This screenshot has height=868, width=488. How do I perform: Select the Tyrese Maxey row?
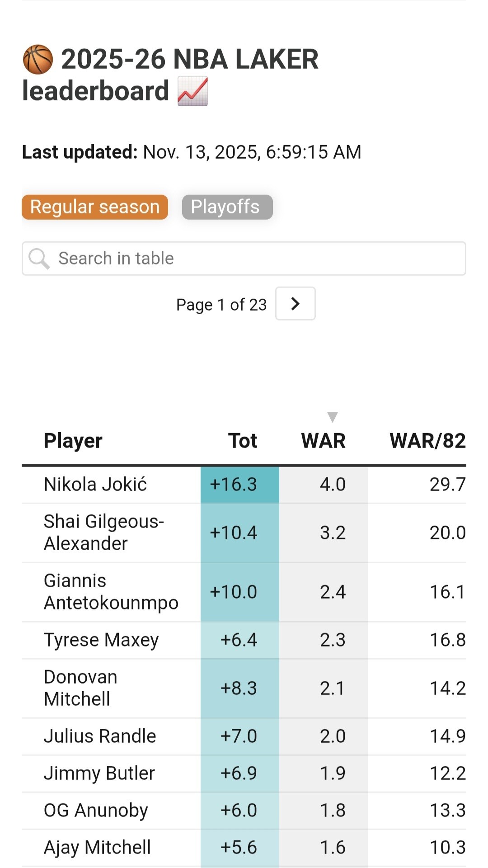point(101,640)
